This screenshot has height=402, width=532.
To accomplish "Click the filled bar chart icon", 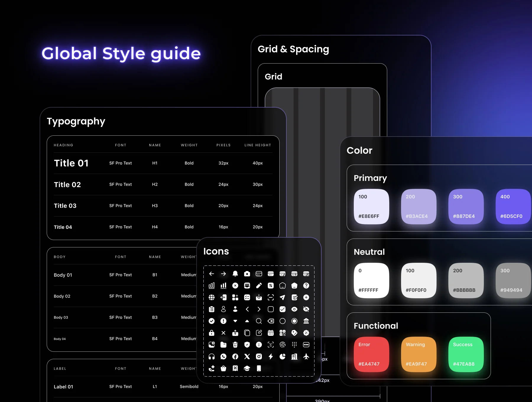I will [223, 286].
